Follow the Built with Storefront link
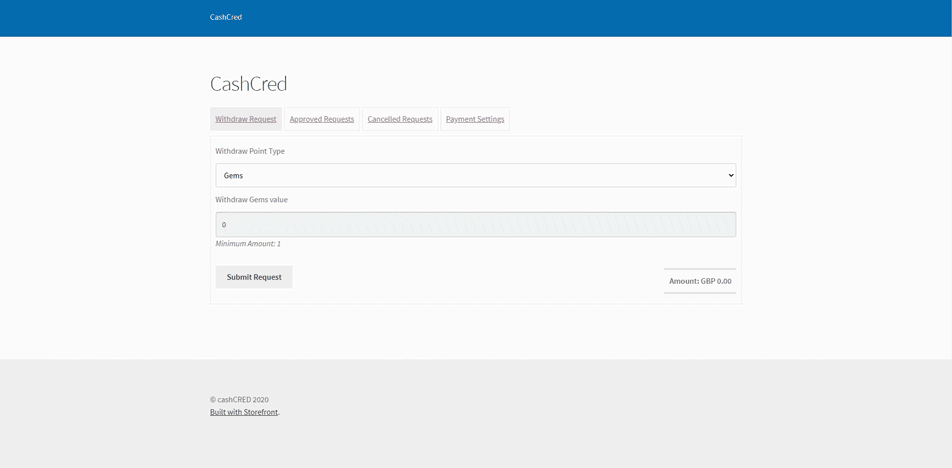 pyautogui.click(x=244, y=412)
